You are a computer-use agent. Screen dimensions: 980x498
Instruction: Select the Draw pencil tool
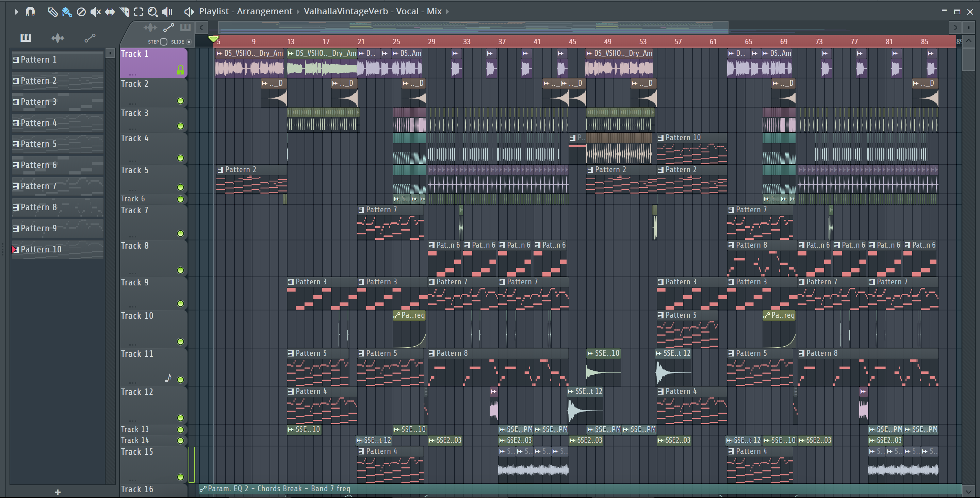tap(52, 12)
